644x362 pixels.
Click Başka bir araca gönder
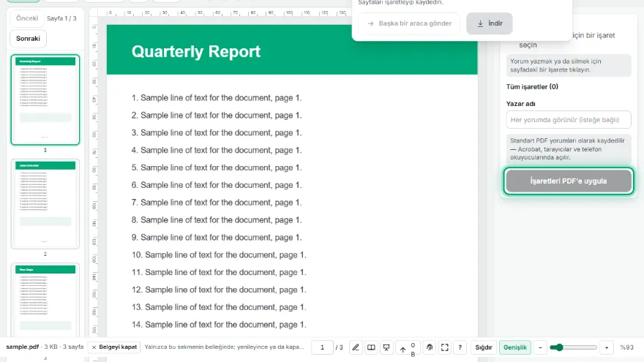click(409, 23)
